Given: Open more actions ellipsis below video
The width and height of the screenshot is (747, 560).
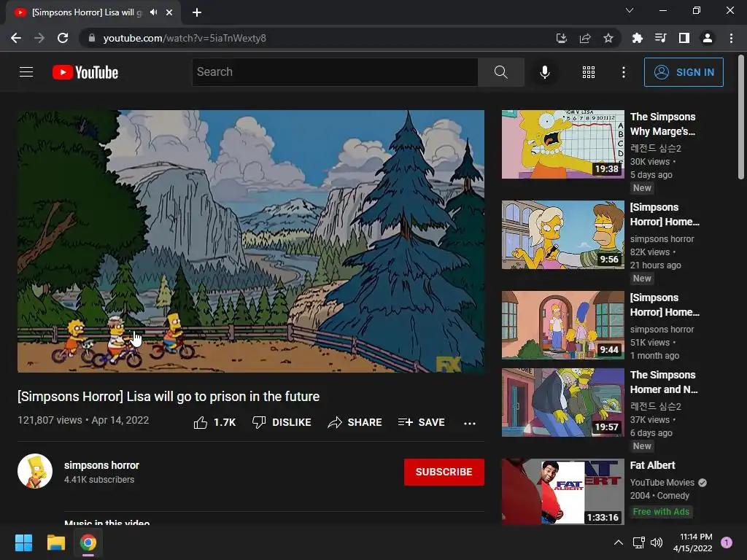Looking at the screenshot, I should coord(470,423).
